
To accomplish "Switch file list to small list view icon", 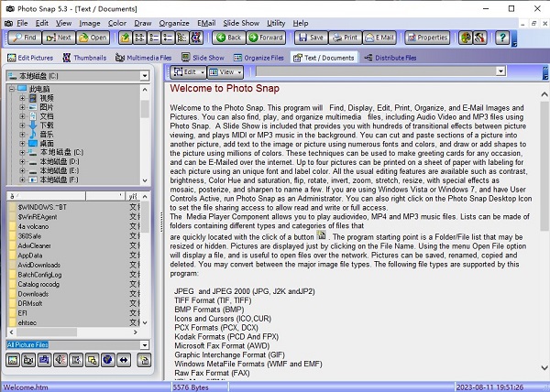I will tap(154, 38).
